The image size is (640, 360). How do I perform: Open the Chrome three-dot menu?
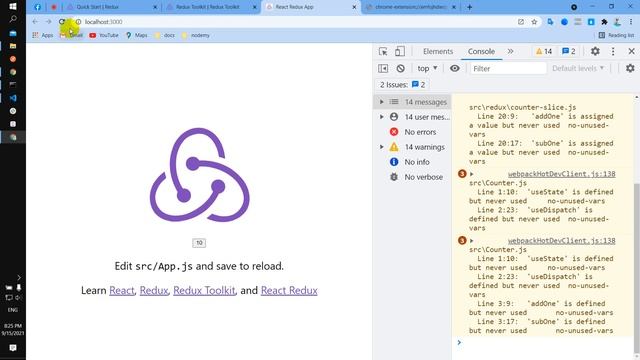coord(631,22)
